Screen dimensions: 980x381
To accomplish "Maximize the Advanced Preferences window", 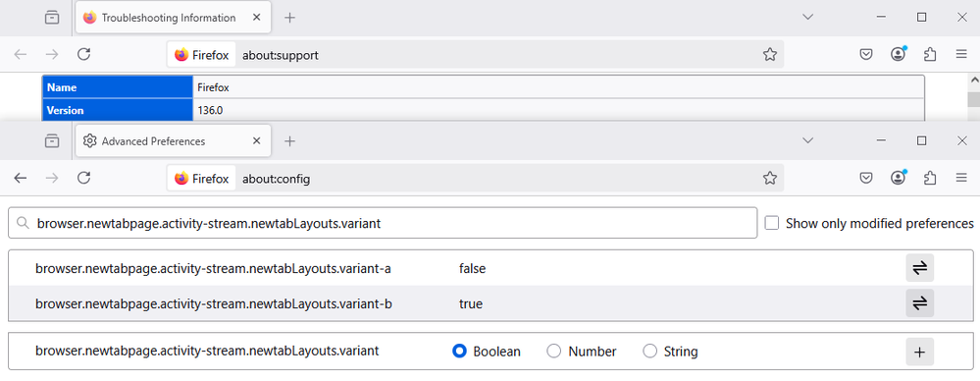I will point(921,140).
